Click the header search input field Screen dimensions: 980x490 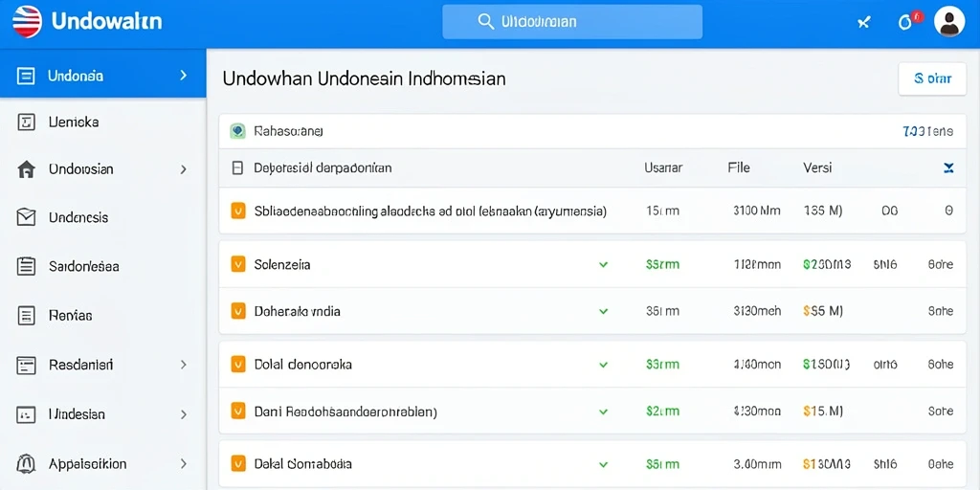572,22
